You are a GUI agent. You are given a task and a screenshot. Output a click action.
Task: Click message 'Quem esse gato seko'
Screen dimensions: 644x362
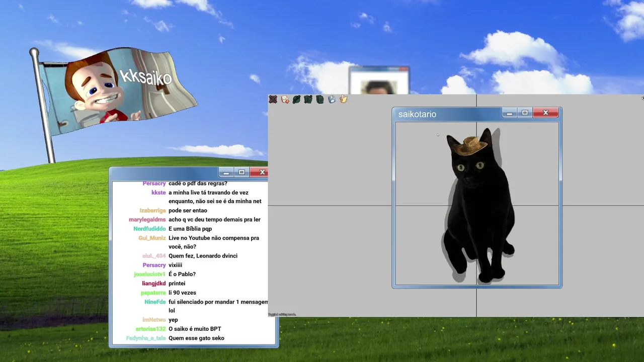pyautogui.click(x=196, y=338)
